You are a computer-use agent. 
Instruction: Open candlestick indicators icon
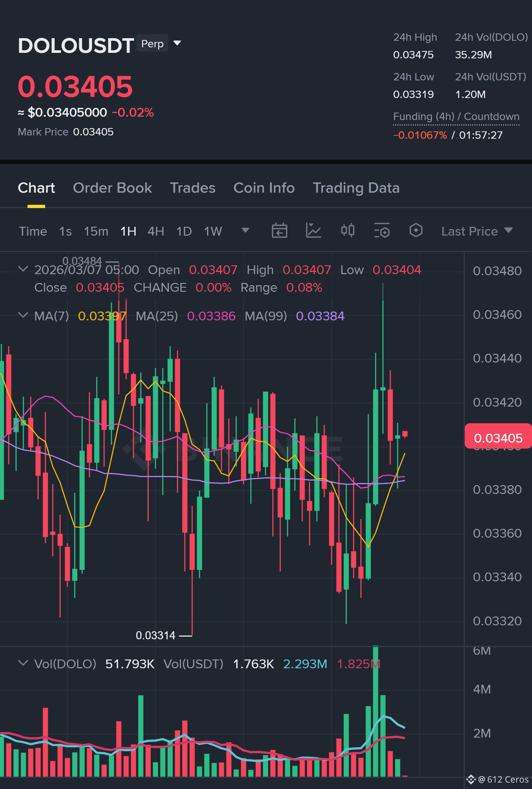pos(347,231)
